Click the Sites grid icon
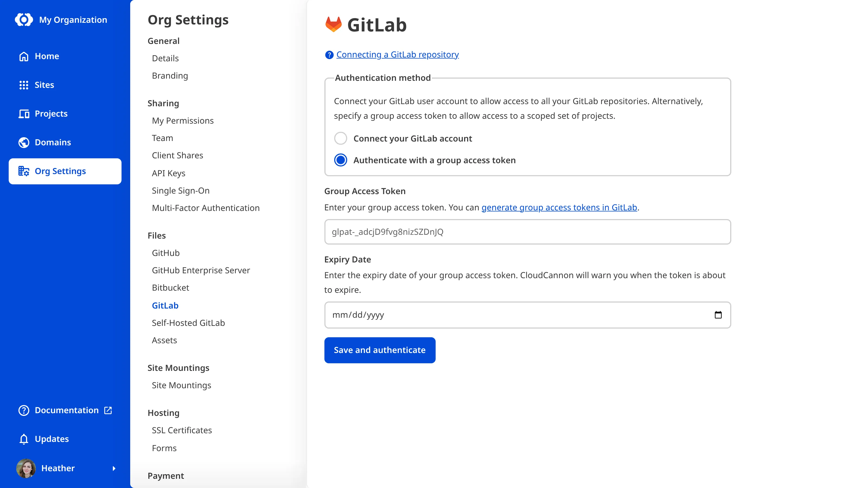The image size is (868, 488). [x=24, y=85]
